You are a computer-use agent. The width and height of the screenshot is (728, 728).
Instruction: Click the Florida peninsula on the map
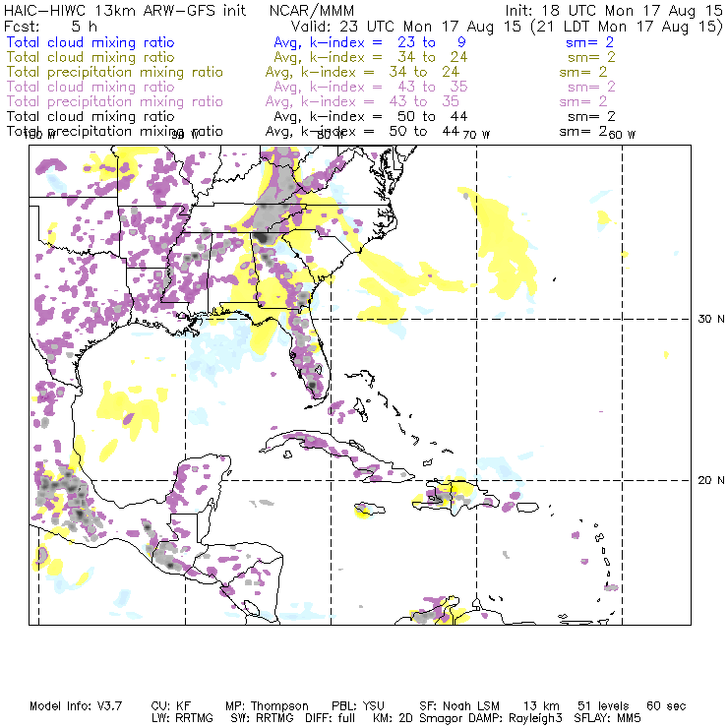pos(310,357)
